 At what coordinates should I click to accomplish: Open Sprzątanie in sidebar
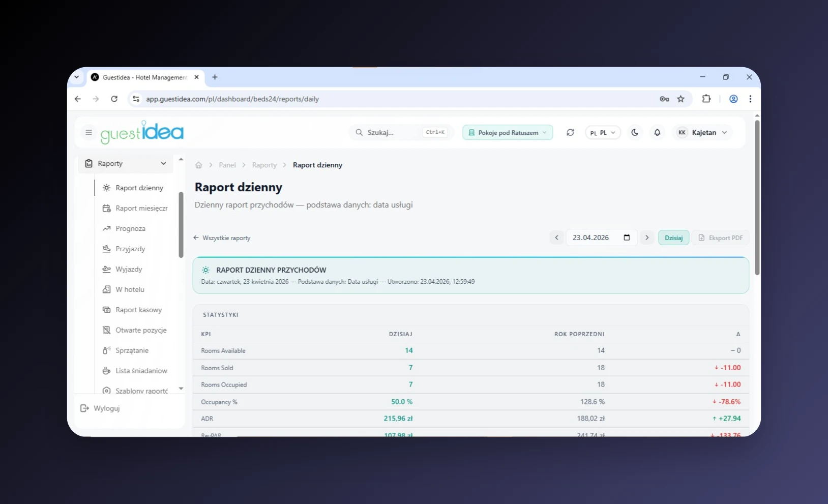point(126,351)
